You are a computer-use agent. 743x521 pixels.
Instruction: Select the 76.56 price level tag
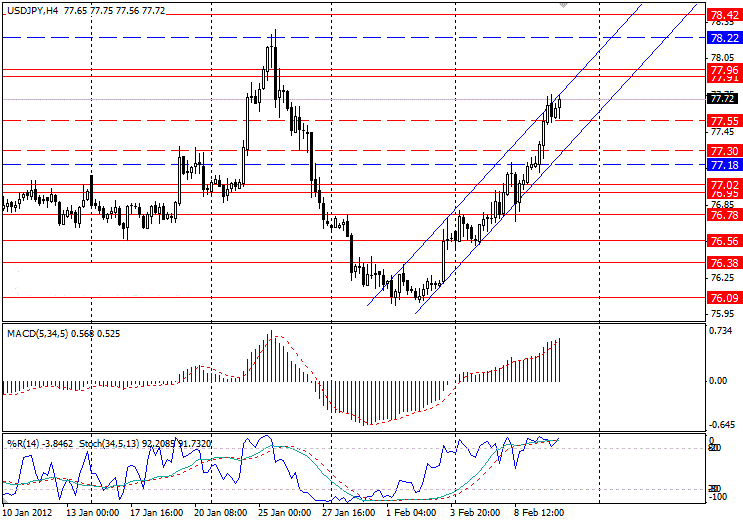click(x=722, y=241)
